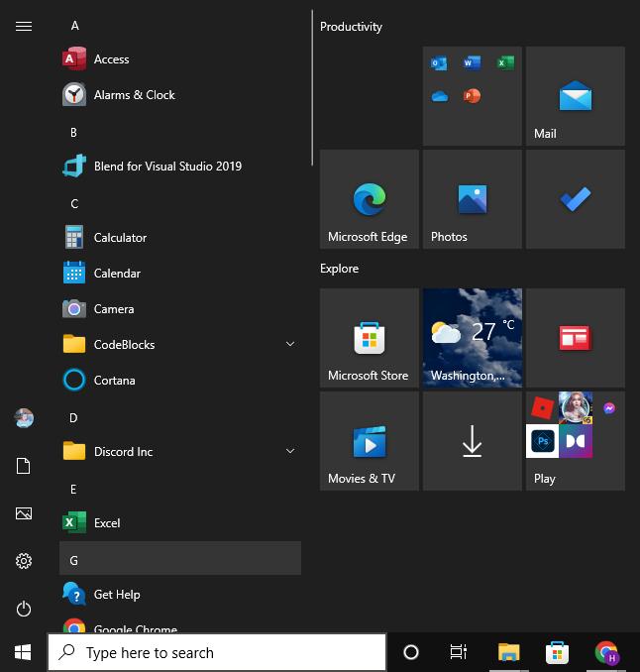This screenshot has height=672, width=640.
Task: Open the Microsoft Store tile
Action: (370, 338)
